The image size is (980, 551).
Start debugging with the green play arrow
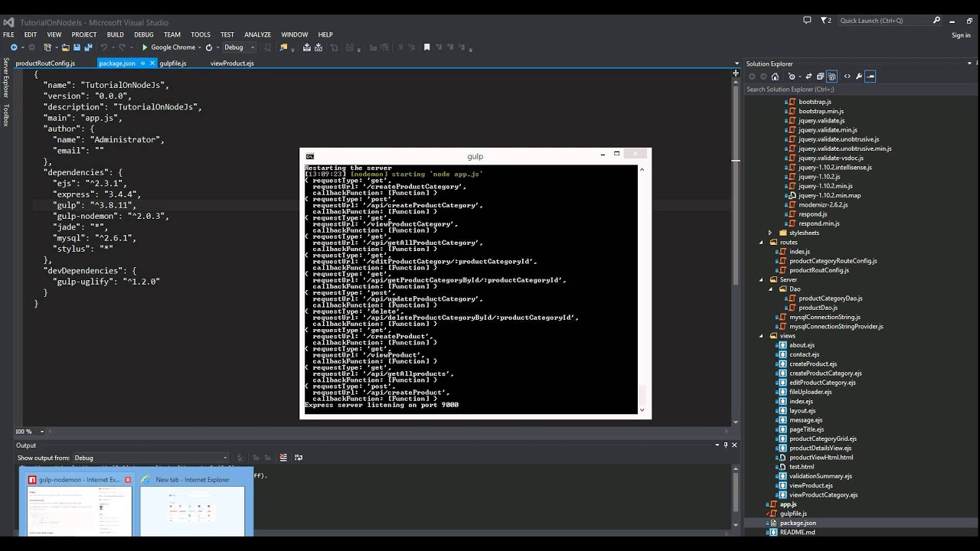pyautogui.click(x=145, y=47)
